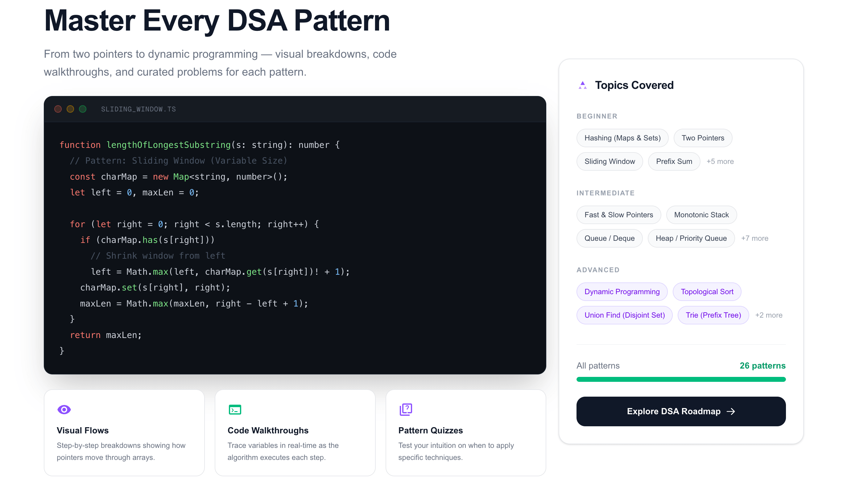Click the arrow in Explore DSA Roadmap button
The image size is (868, 484).
coord(730,411)
